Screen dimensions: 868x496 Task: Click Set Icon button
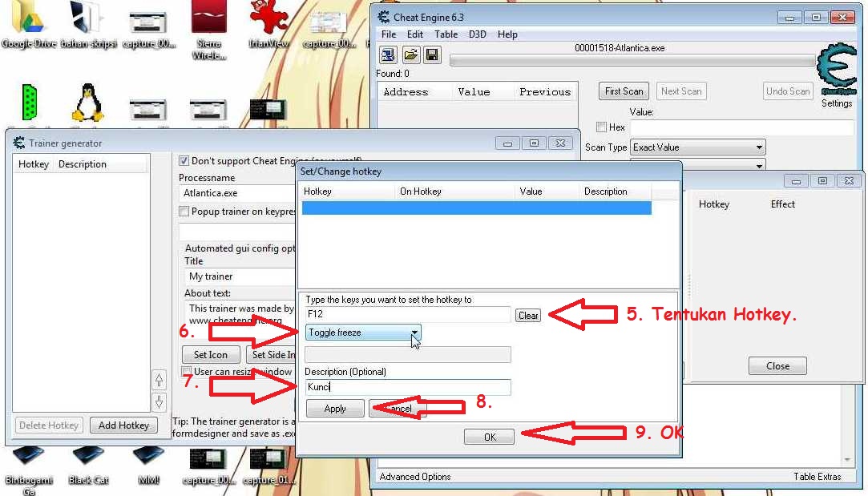(210, 355)
